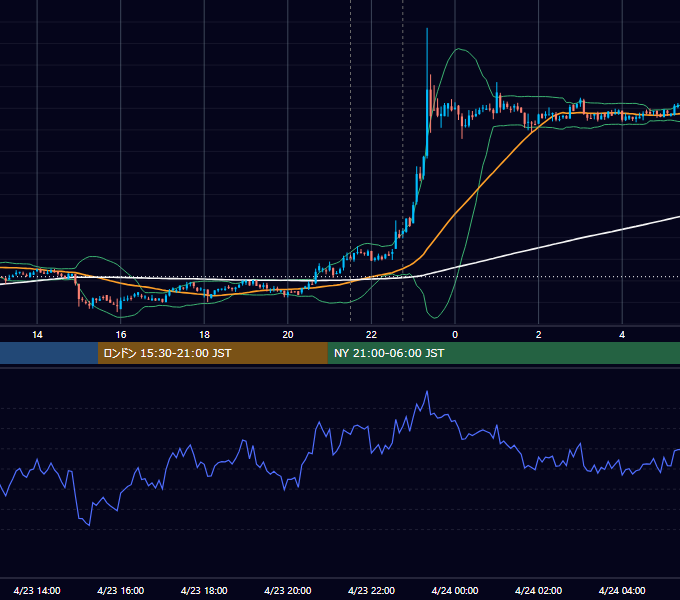Click the "14" hour label on price chart axis

pyautogui.click(x=37, y=335)
